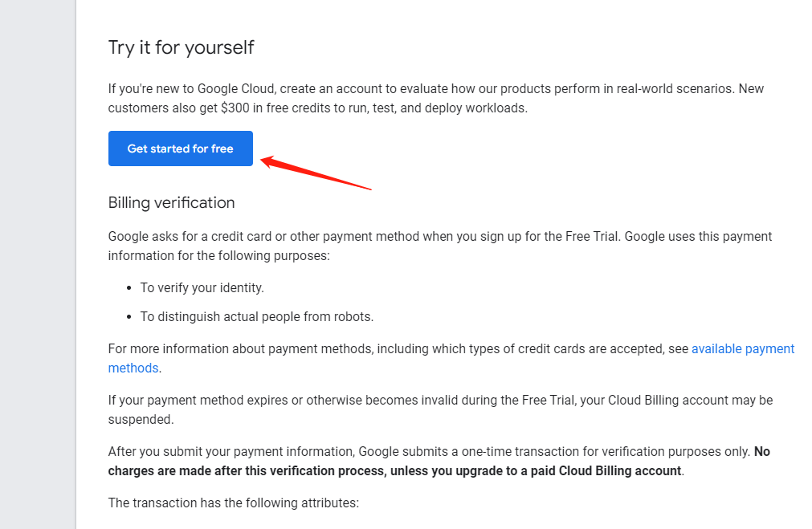
Task: Select the Try it for yourself heading
Action: (x=181, y=47)
